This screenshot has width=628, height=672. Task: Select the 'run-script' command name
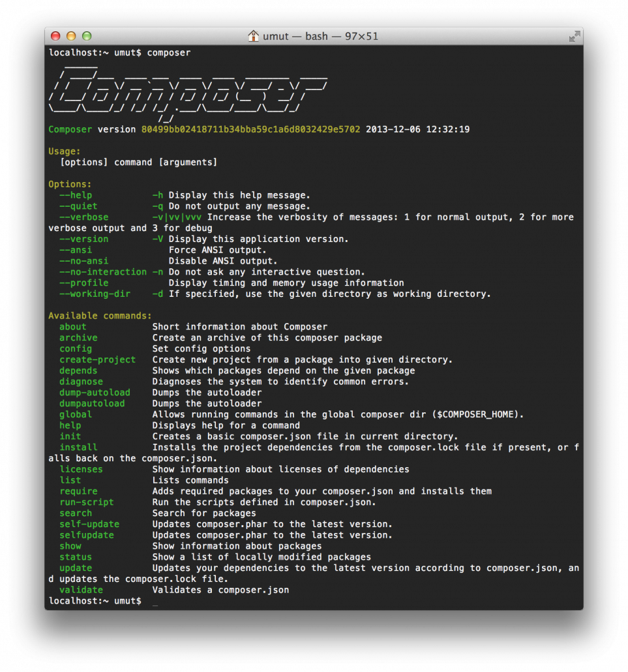click(x=87, y=502)
